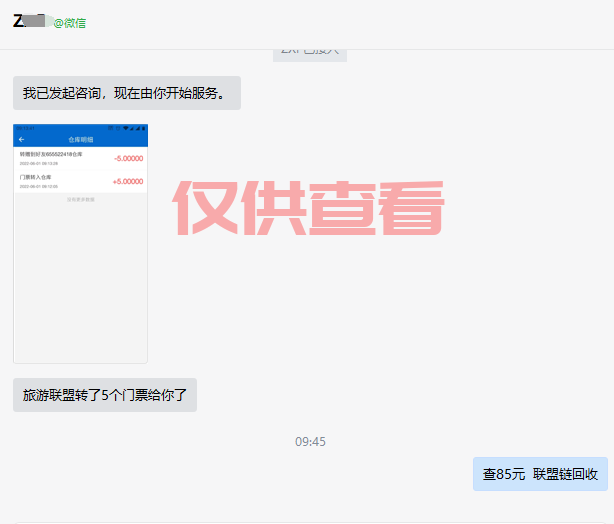Click the -5.00000 amount in the thumbnail
614x524 pixels.
point(127,158)
